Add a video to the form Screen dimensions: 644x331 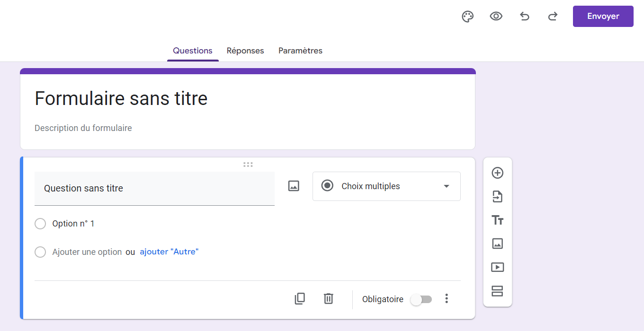[x=497, y=267]
